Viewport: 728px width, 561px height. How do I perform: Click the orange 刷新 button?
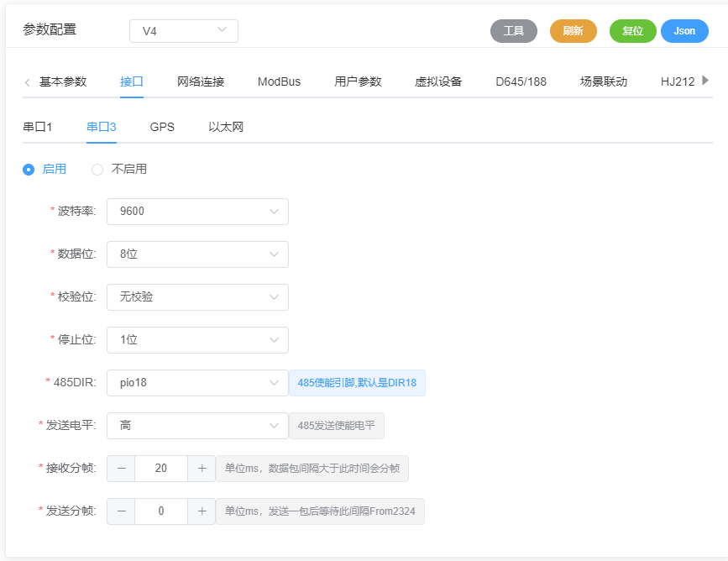pos(573,31)
